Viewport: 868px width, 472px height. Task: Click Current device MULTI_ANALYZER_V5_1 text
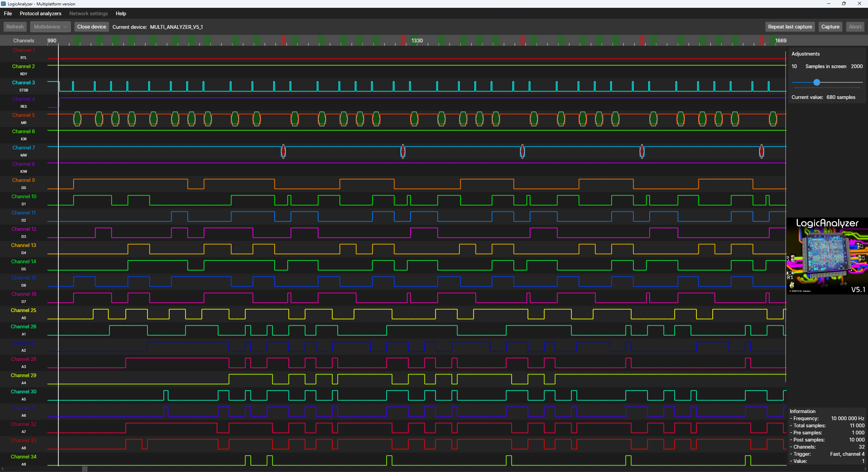point(158,27)
